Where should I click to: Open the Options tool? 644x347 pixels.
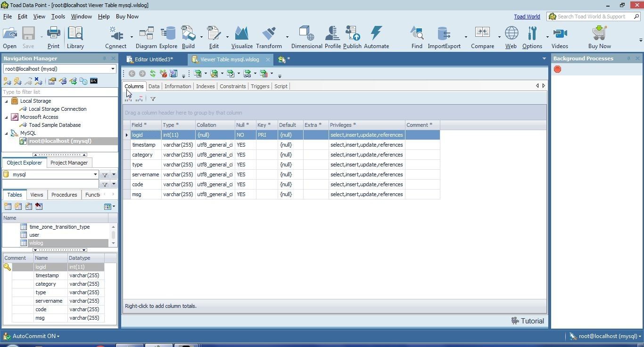tap(532, 38)
